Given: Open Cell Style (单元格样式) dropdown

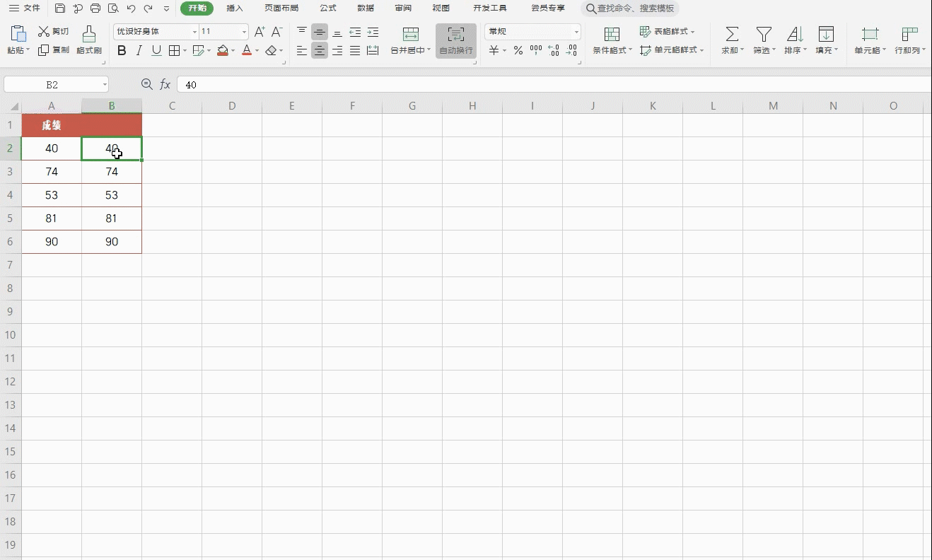Looking at the screenshot, I should [672, 50].
